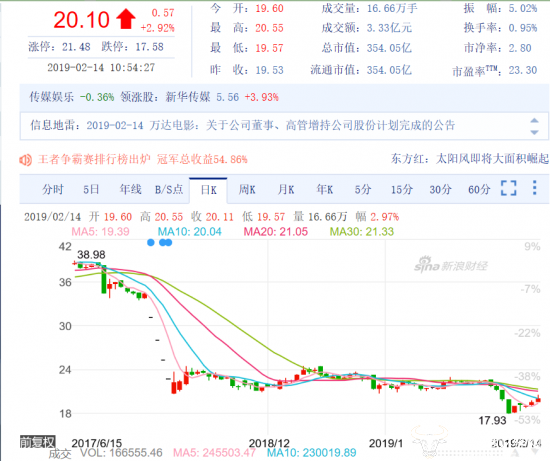Switch to 月K monthly chart

[x=286, y=189]
